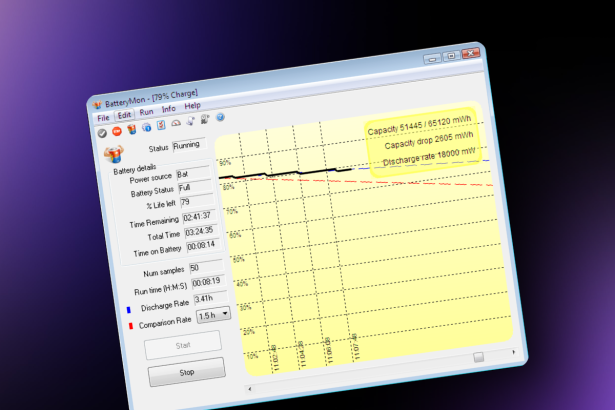Image resolution: width=615 pixels, height=410 pixels.
Task: Click the 'Battery details' group label
Action: [135, 169]
